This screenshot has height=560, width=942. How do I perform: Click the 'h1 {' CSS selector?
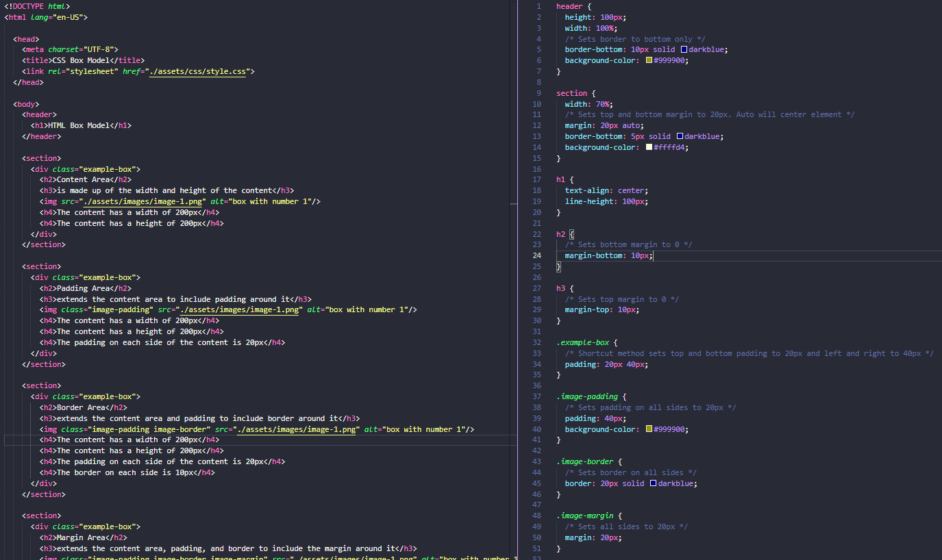(x=565, y=179)
